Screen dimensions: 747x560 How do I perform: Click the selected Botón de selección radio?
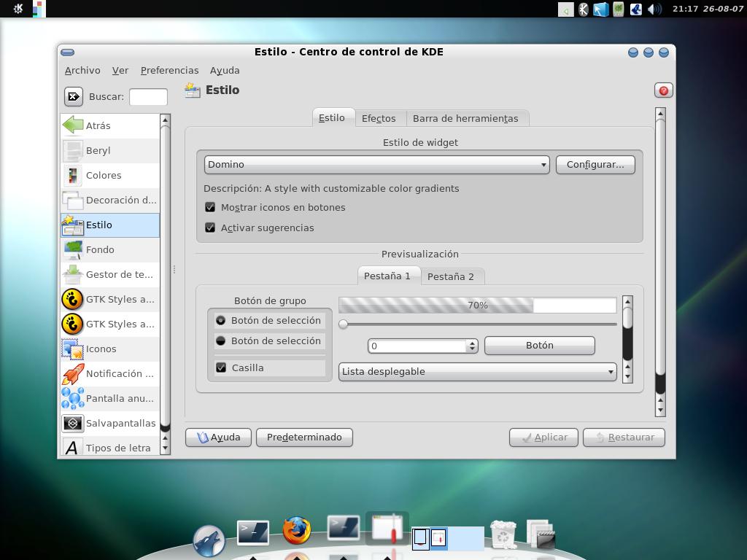tap(220, 321)
